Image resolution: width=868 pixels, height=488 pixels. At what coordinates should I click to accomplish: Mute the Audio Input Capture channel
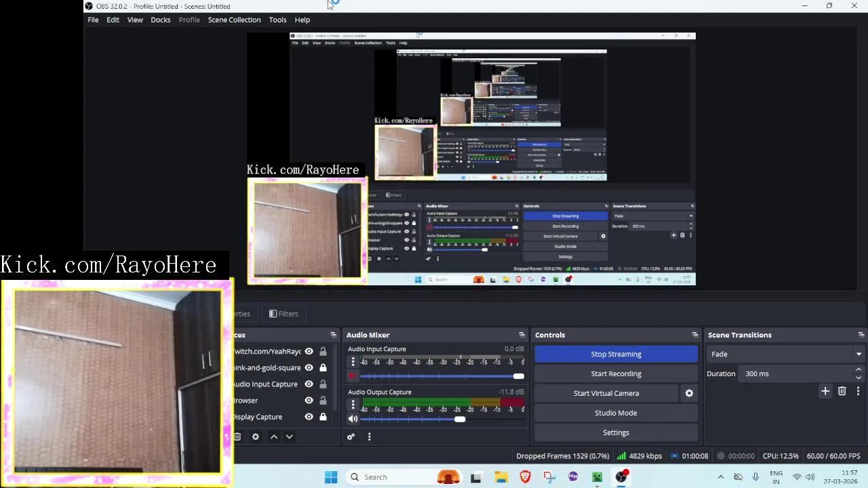coord(353,375)
